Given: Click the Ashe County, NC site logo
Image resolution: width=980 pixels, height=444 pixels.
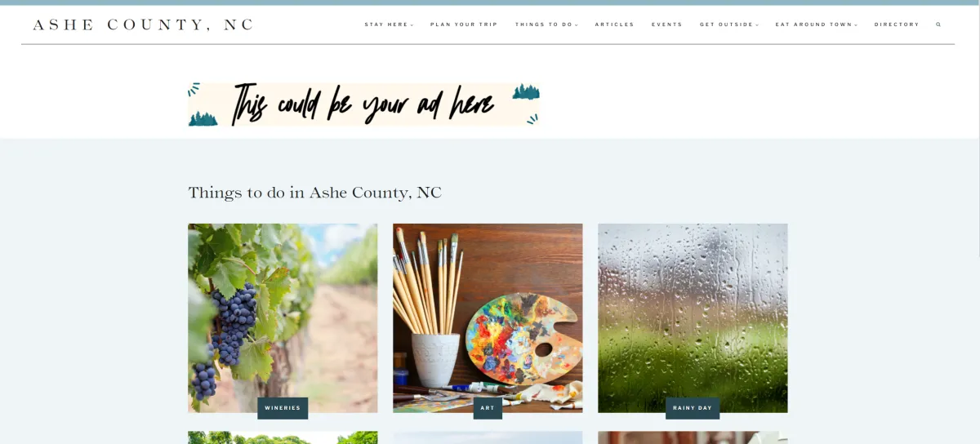Looking at the screenshot, I should pos(144,24).
